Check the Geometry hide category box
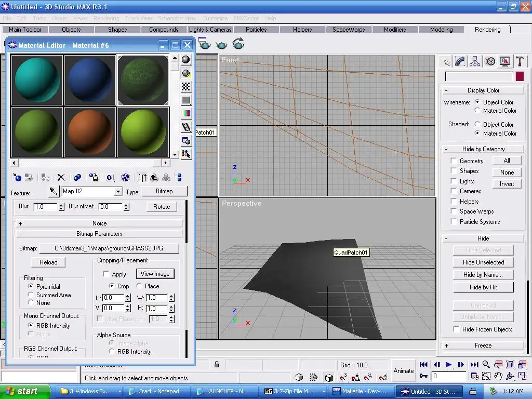Image resolution: width=532 pixels, height=399 pixels. [x=453, y=161]
